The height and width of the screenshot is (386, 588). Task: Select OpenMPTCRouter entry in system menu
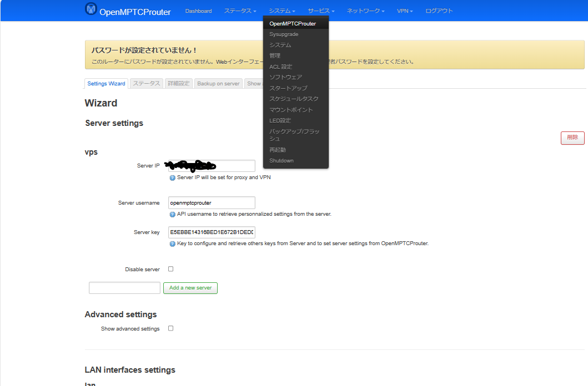pos(296,24)
